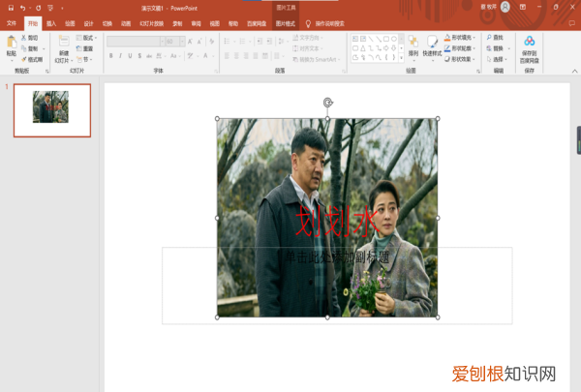Viewport: 581px width, 392px height.
Task: Click the Numbering list icon
Action: tap(242, 41)
